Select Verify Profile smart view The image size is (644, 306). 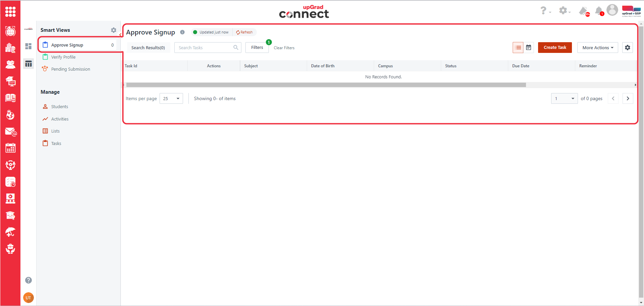(x=63, y=57)
